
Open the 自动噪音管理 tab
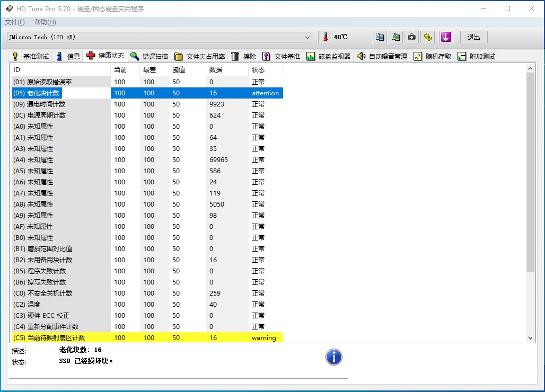[382, 56]
